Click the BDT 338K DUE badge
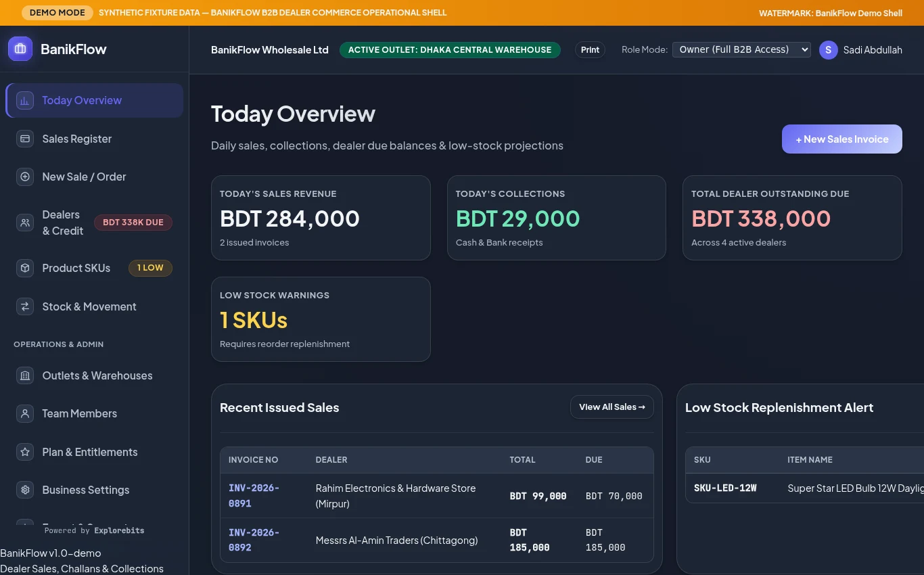This screenshot has height=575, width=924. [x=133, y=223]
